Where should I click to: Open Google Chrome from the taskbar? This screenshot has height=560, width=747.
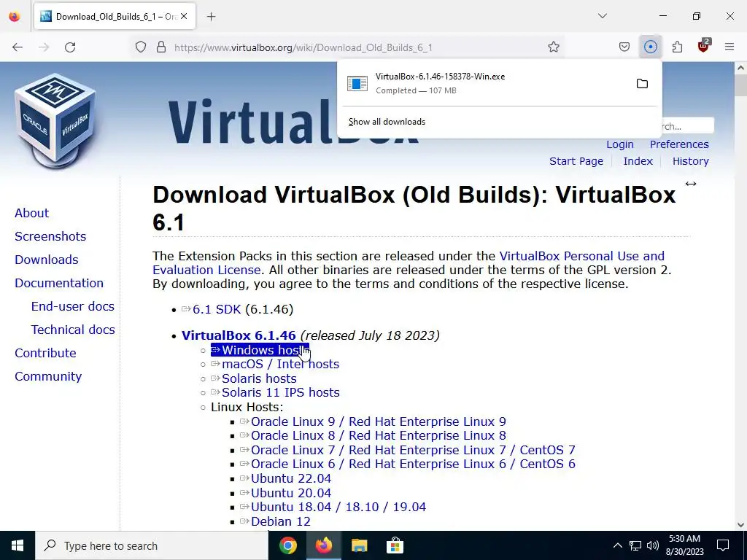coord(287,545)
